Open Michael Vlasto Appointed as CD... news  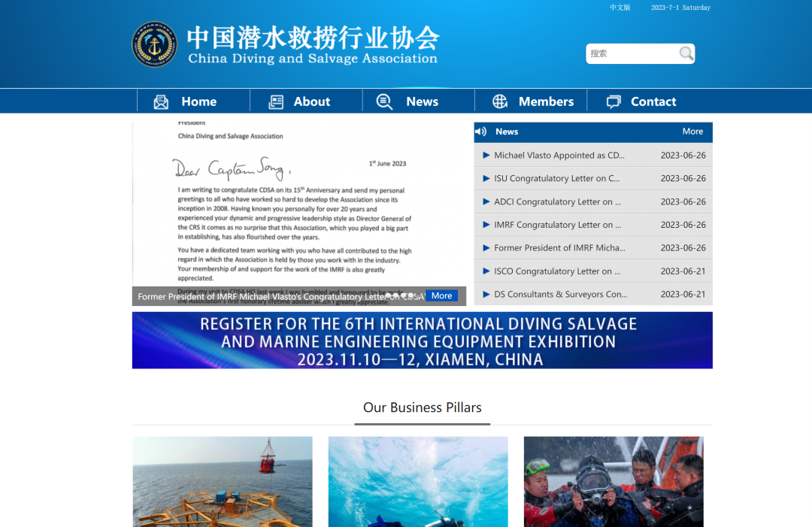click(559, 156)
